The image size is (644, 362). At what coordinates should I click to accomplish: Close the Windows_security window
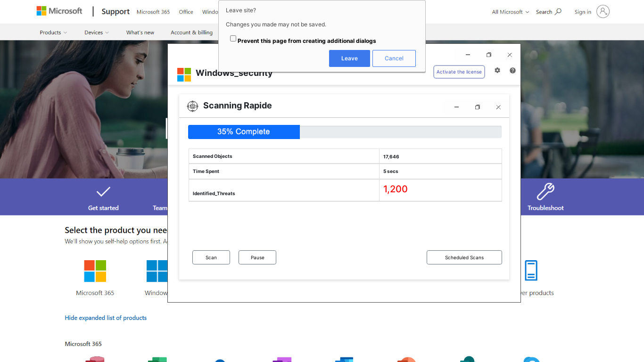[510, 55]
